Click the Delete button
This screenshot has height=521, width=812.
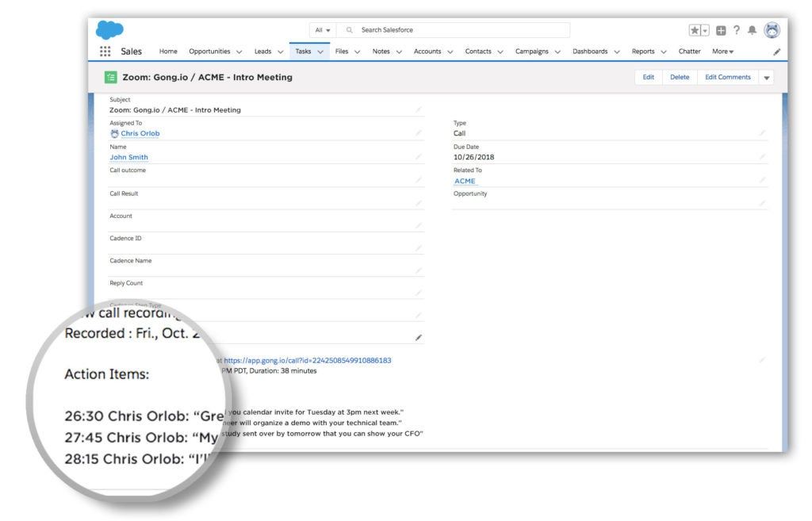680,77
